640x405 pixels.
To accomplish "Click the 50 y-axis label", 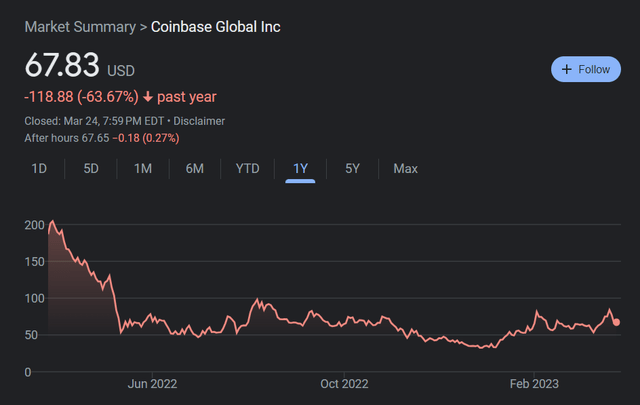I will coord(31,335).
